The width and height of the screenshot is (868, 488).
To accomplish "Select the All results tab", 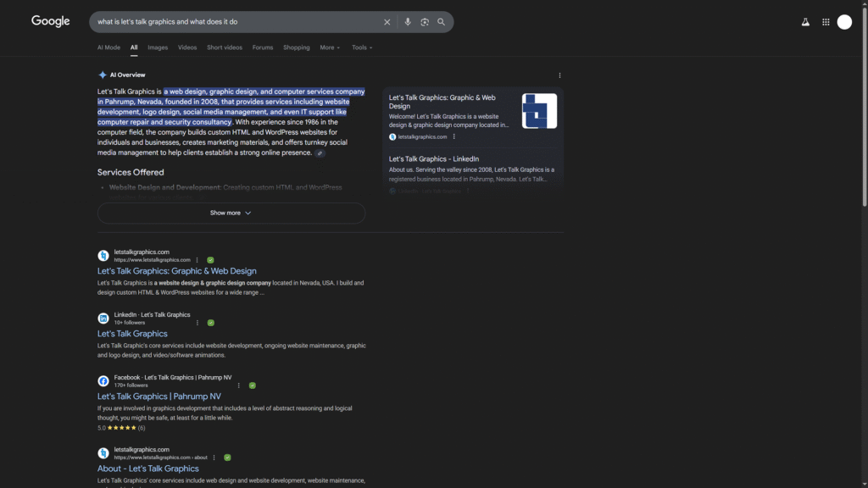I will [134, 47].
